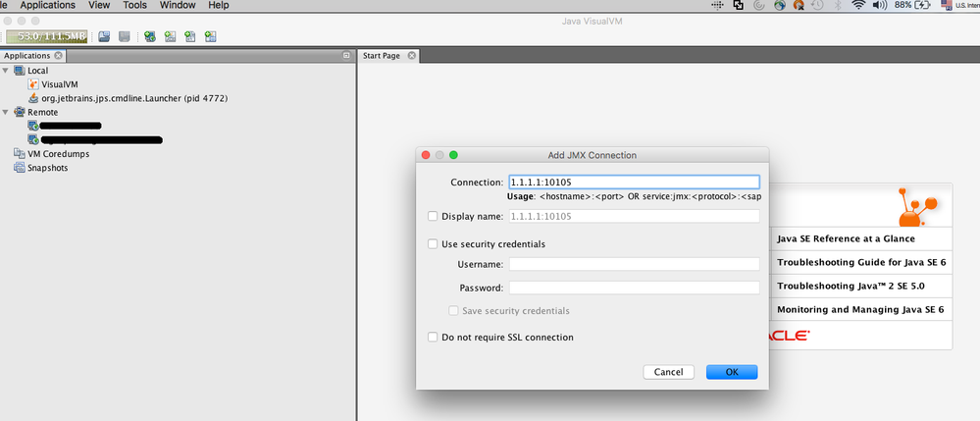
Task: Collapse the Remote tree node
Action: (6, 112)
